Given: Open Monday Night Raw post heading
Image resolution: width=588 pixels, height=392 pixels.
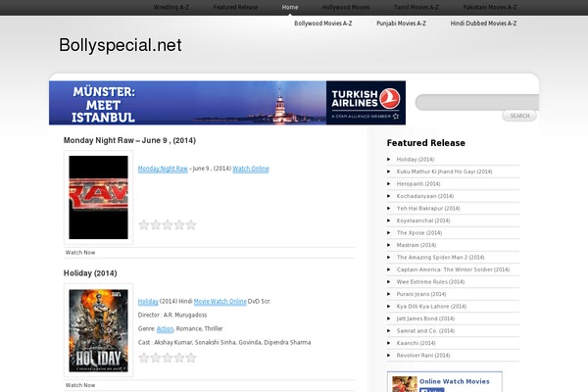Looking at the screenshot, I should point(129,140).
